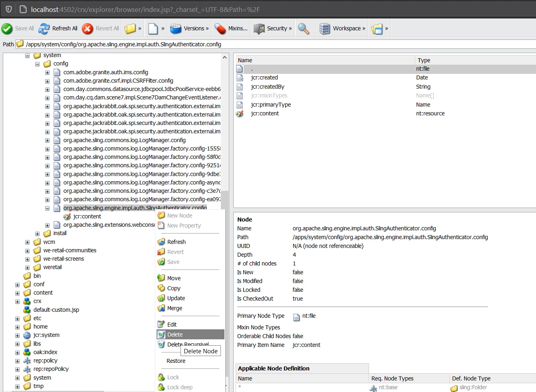The width and height of the screenshot is (536, 392).
Task: Click the Type column header in properties
Action: (476, 60)
